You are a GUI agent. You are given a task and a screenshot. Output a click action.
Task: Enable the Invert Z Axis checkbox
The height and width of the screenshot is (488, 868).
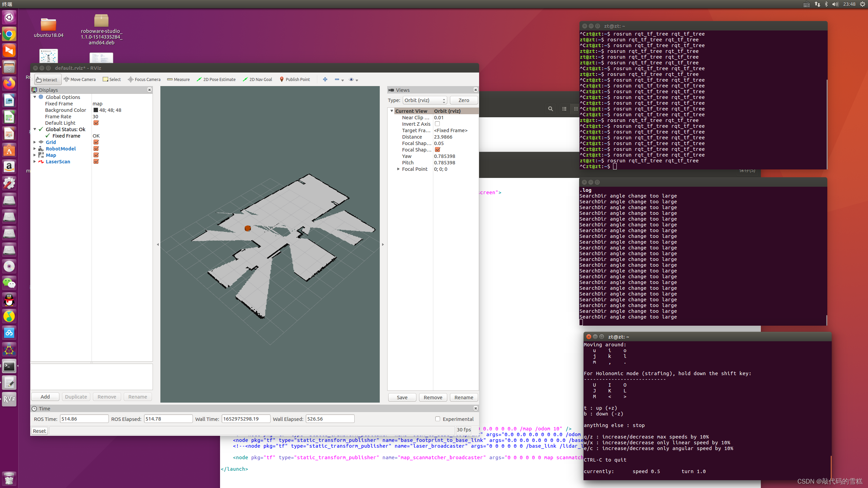coord(437,124)
